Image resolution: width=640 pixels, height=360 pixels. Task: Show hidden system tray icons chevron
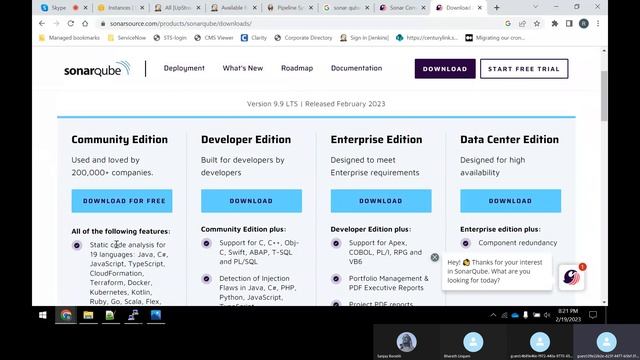click(493, 315)
